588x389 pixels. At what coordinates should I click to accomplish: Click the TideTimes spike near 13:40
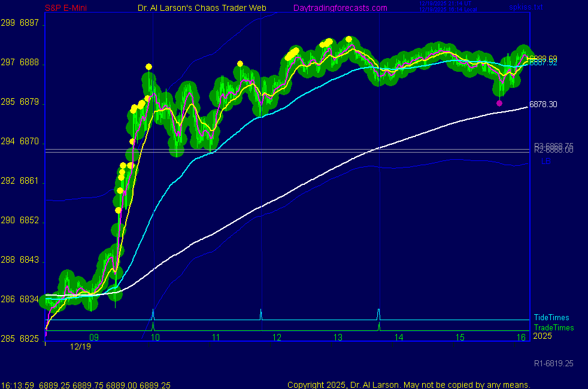click(378, 314)
